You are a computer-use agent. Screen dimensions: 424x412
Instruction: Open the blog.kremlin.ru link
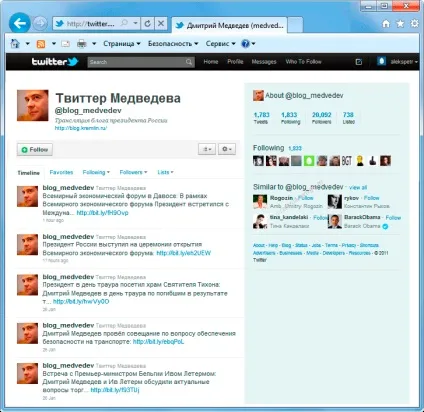(81, 128)
